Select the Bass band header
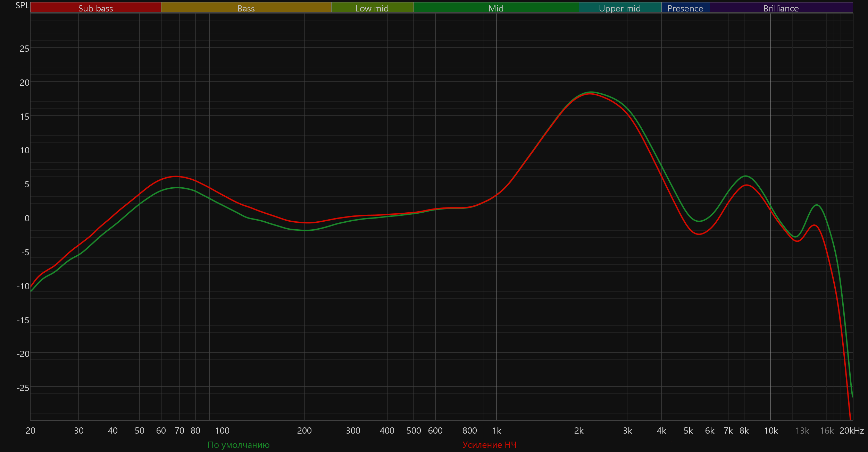868x452 pixels. [246, 8]
